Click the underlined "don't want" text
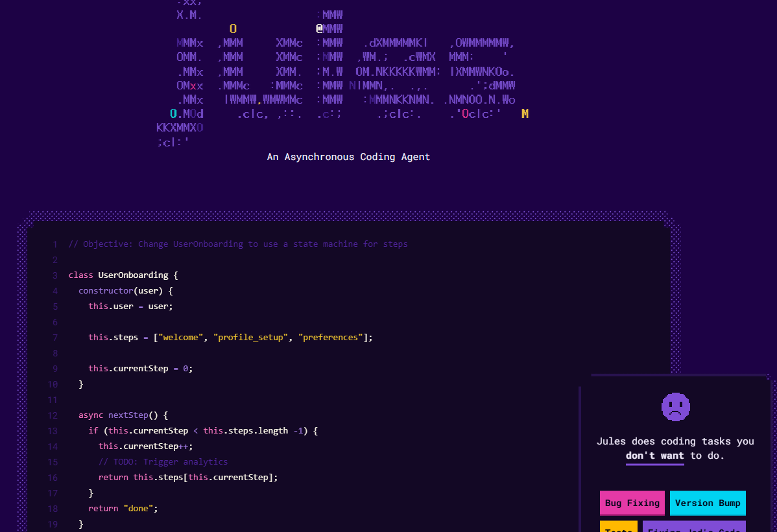 click(654, 456)
